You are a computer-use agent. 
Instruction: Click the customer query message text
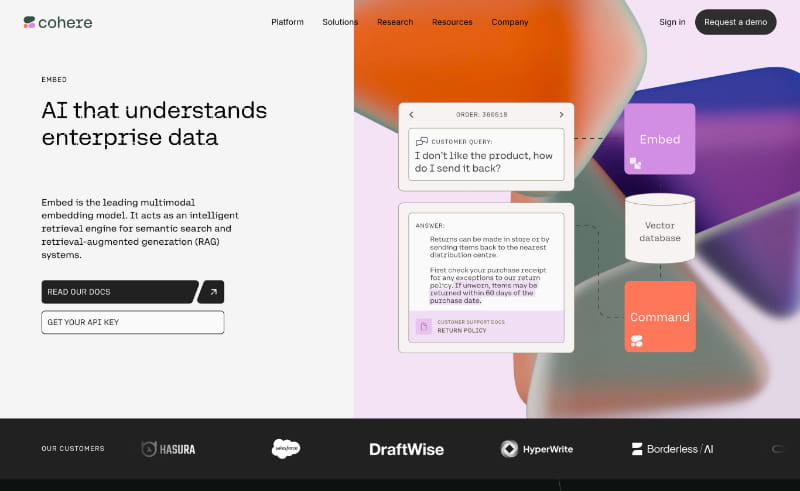[x=483, y=162]
